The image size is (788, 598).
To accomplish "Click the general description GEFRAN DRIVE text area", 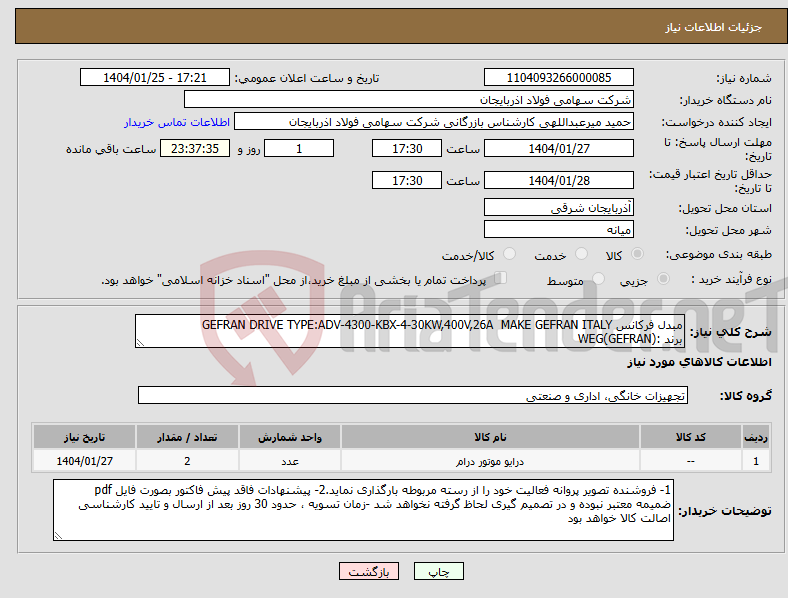I will coord(410,331).
